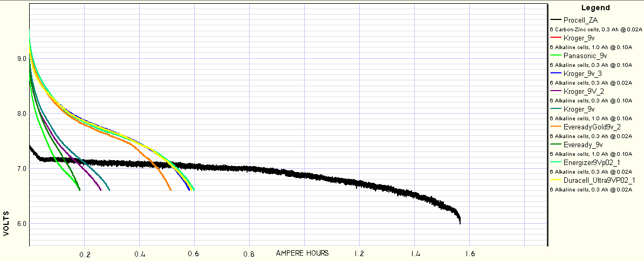Click the teal Kroger_9v legend label

[x=579, y=109]
